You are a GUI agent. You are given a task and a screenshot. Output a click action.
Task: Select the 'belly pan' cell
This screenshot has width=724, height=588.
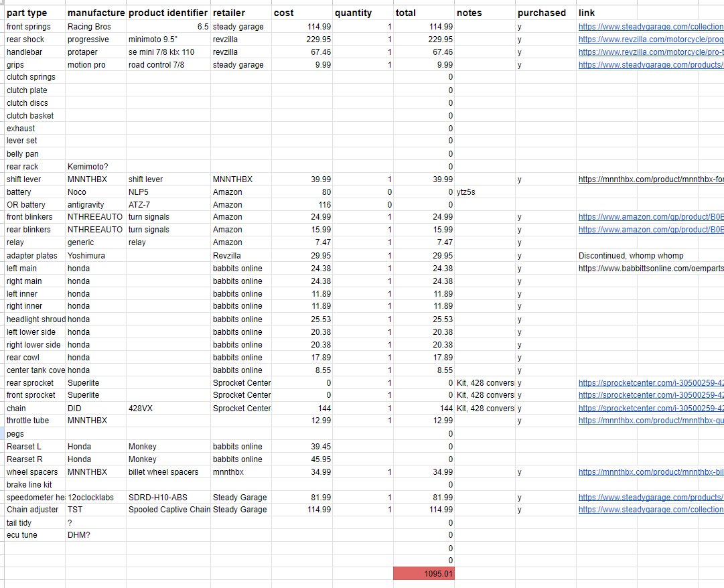pyautogui.click(x=35, y=154)
